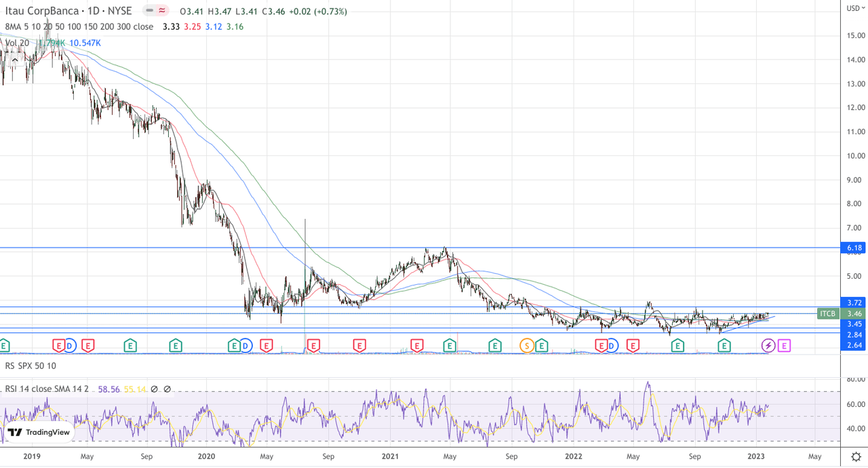Screen dimensions: 868x468
Task: Click the 80.00 RSI axis label
Action: [854, 380]
